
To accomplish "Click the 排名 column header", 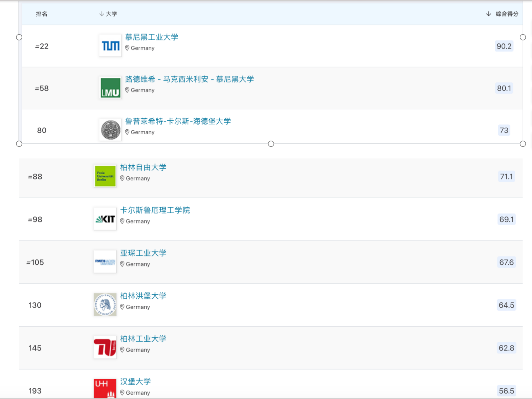I will pos(42,14).
